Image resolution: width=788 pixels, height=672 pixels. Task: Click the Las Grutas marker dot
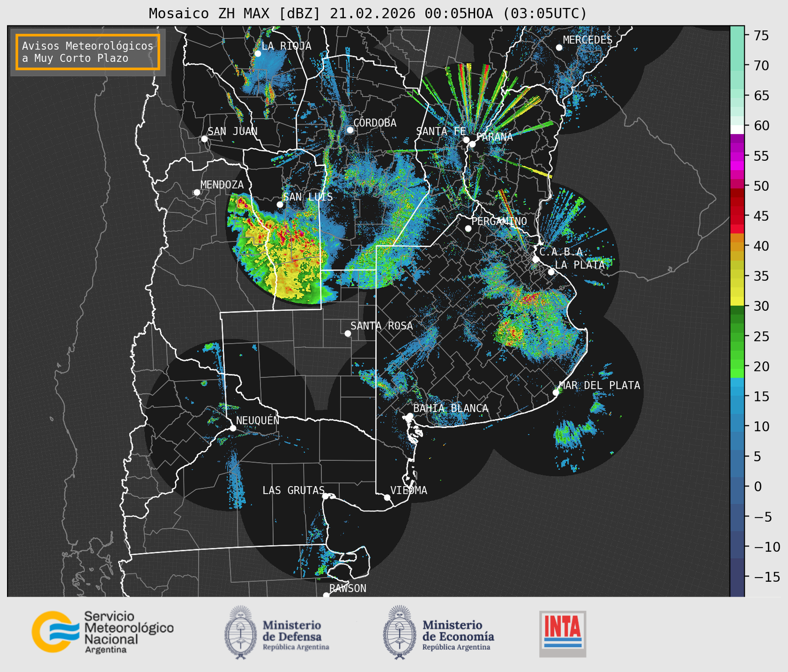326,496
